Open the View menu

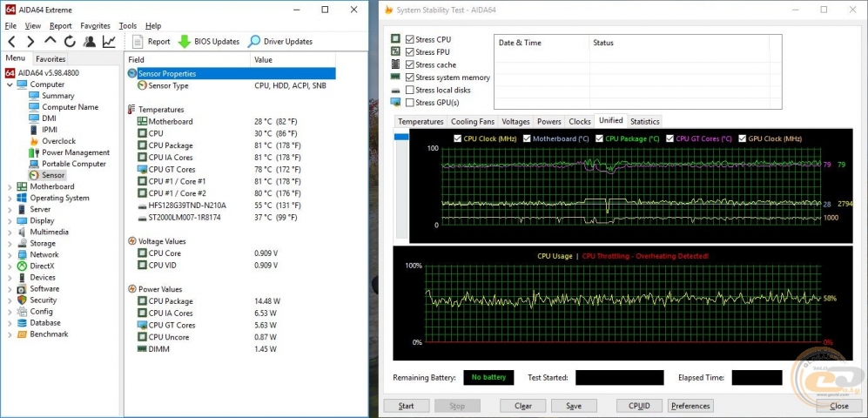coord(33,25)
